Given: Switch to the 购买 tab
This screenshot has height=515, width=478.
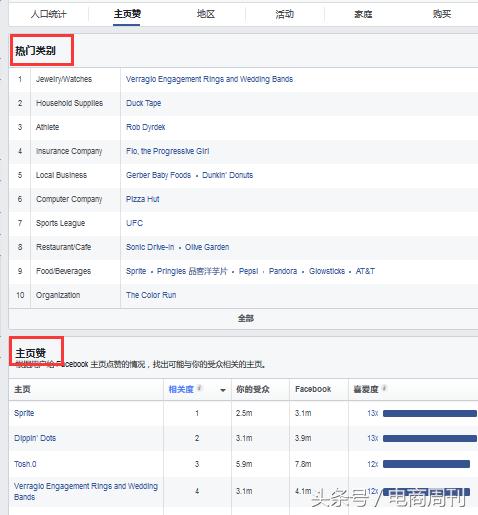Looking at the screenshot, I should click(x=442, y=14).
